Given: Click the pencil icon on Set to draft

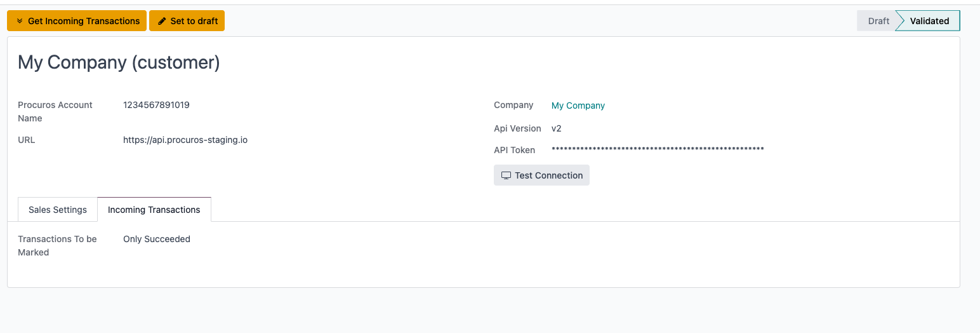Looking at the screenshot, I should click(162, 21).
